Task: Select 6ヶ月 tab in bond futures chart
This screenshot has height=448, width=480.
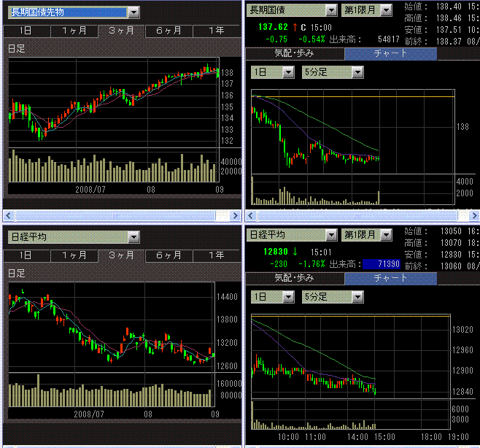Action: point(169,31)
